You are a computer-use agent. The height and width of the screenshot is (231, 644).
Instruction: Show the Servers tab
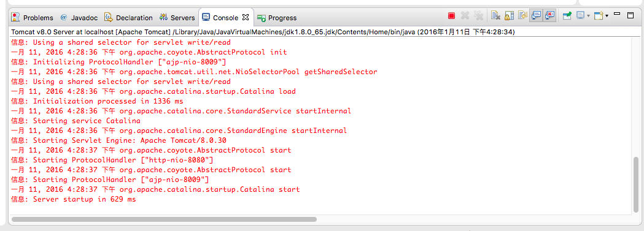click(177, 18)
